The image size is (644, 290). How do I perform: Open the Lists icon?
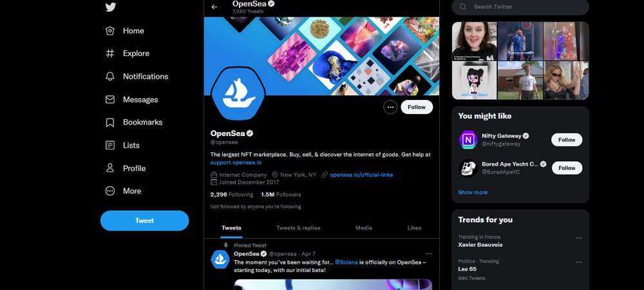point(110,146)
